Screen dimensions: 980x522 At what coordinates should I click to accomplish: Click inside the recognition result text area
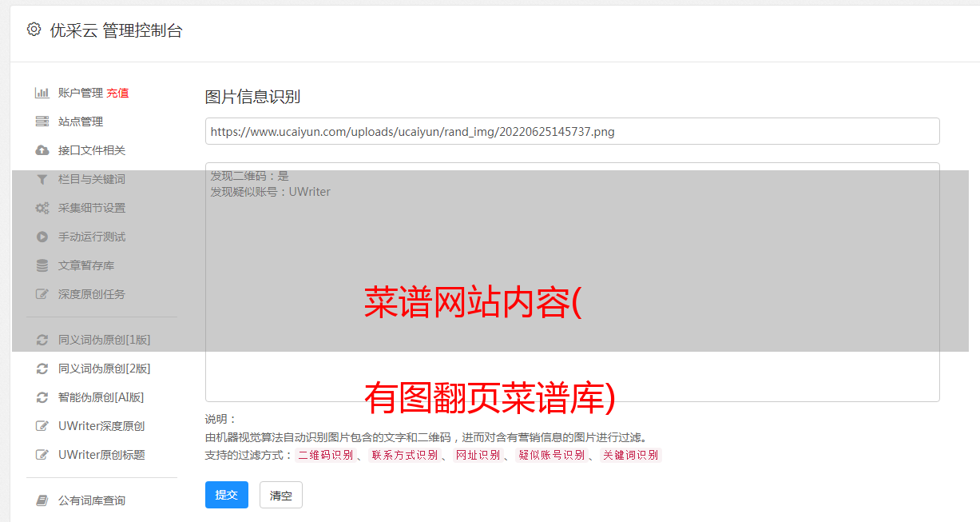[x=572, y=282]
